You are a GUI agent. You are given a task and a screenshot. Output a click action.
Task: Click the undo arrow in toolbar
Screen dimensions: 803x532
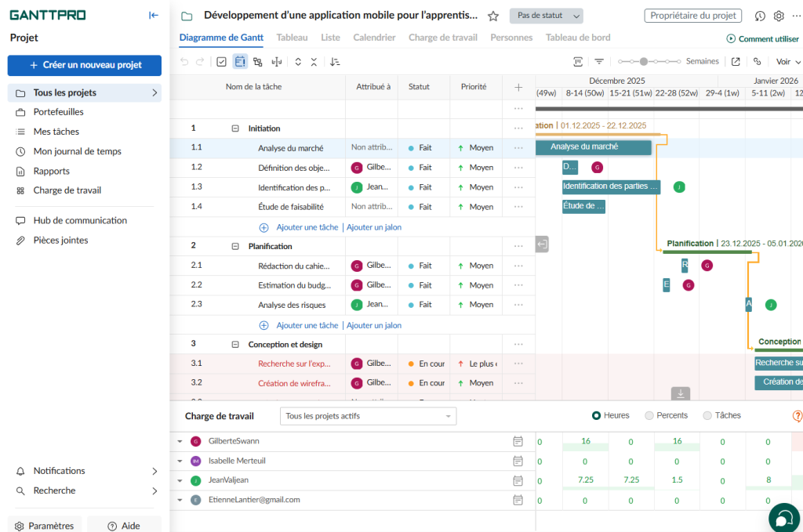[x=184, y=62]
